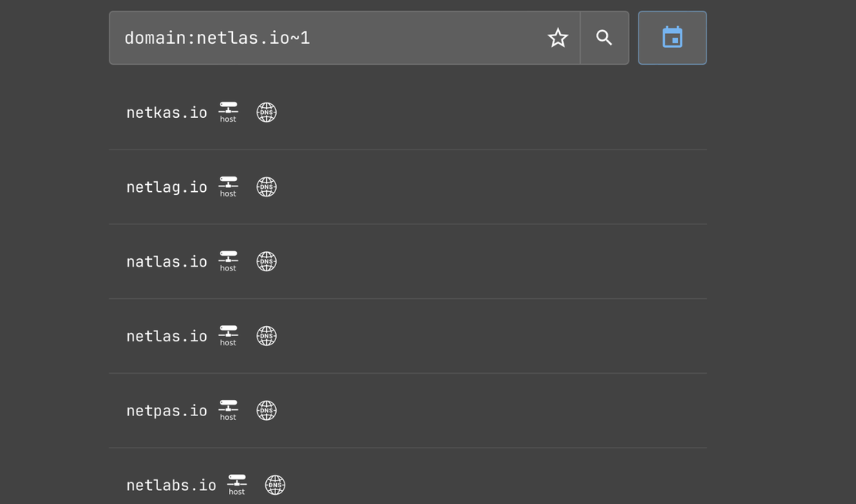Toggle the star to save this query
The height and width of the screenshot is (504, 856).
(558, 37)
